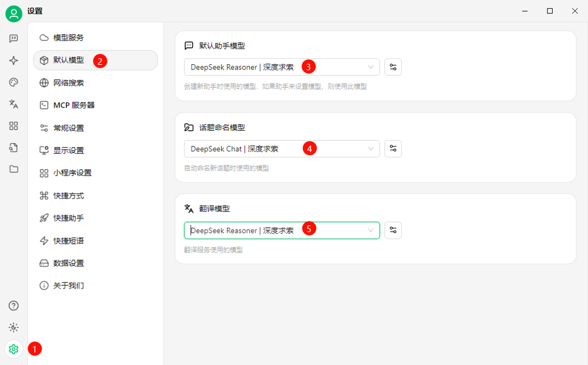Expand the 翻译模型 model dropdown
Image resolution: width=588 pixels, height=365 pixels.
pyautogui.click(x=282, y=230)
